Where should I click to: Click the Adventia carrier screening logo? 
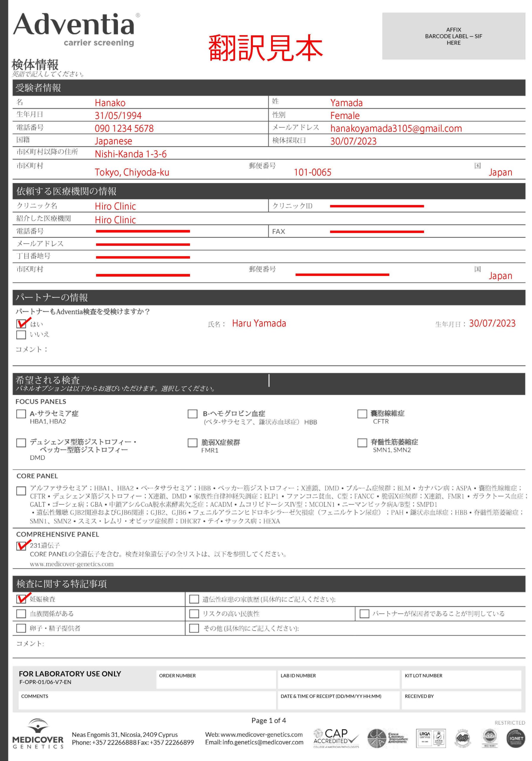click(76, 29)
